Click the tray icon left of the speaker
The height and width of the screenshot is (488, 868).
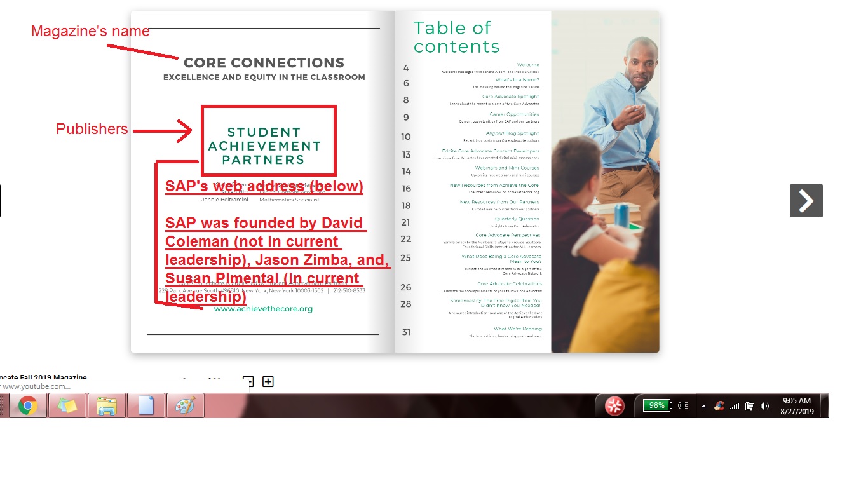[x=750, y=406]
